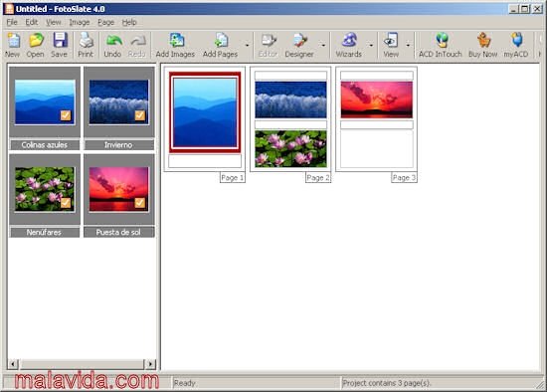Open the View menu in menu bar

(54, 22)
